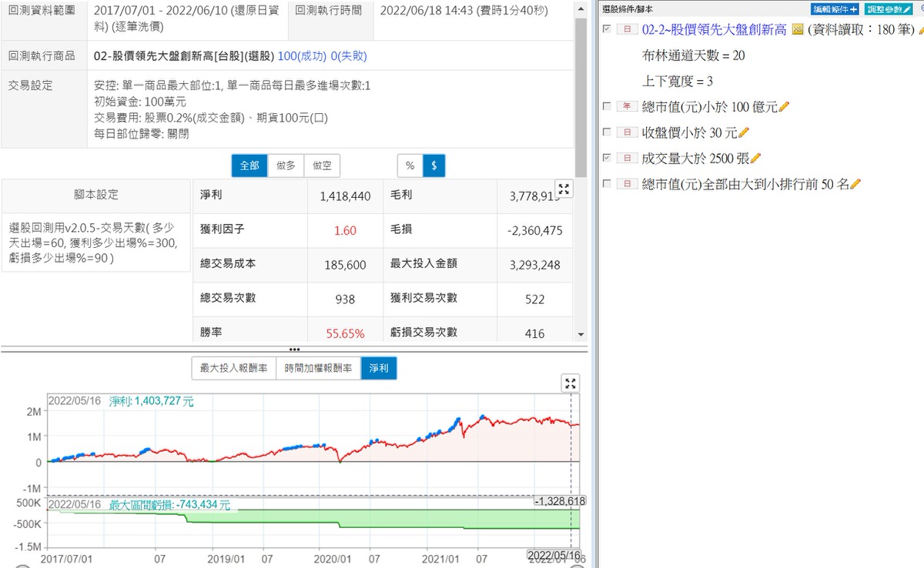Enable the 收盤價小於 30 元 checkbox
Viewport: 924px width, 568px height.
tap(607, 132)
